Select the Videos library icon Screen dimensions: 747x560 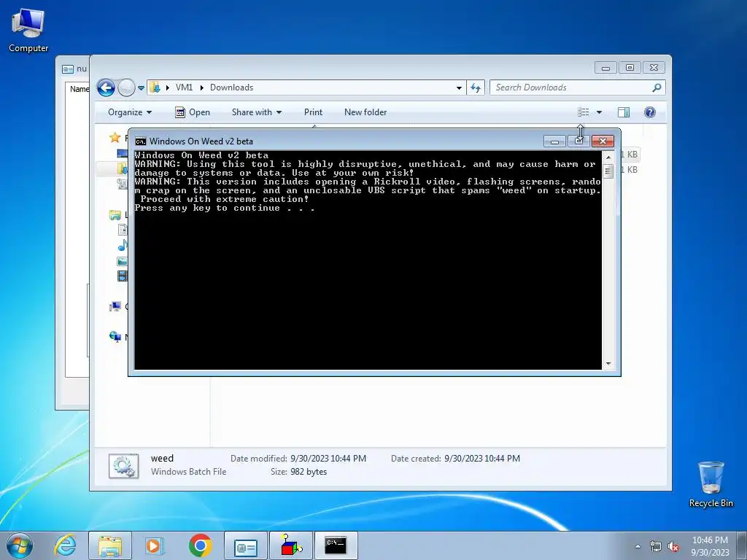pyautogui.click(x=123, y=276)
